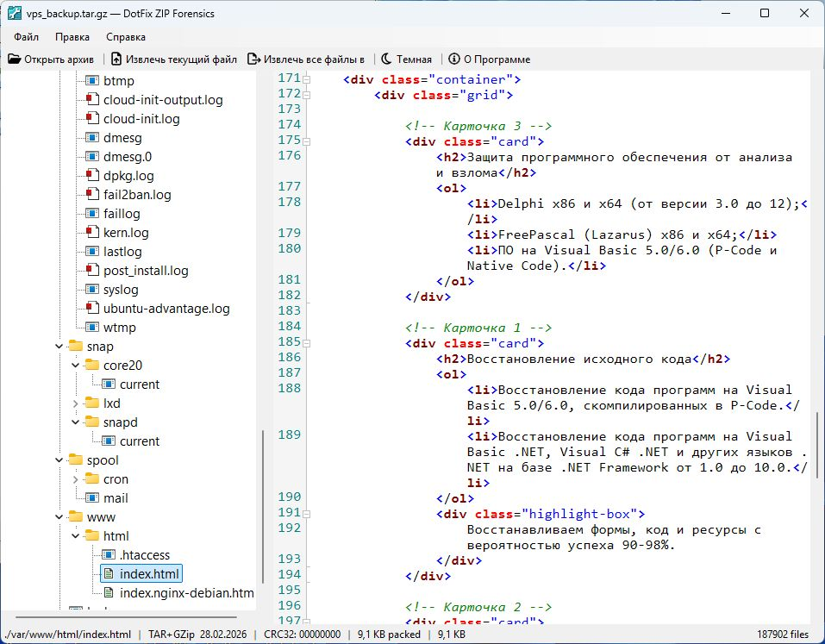Fold code block at line 172

point(306,95)
